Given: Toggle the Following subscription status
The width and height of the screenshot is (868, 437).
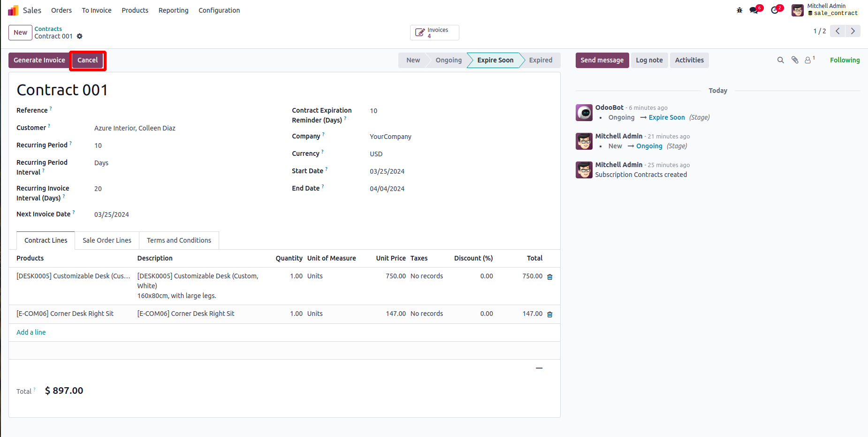Looking at the screenshot, I should 845,60.
